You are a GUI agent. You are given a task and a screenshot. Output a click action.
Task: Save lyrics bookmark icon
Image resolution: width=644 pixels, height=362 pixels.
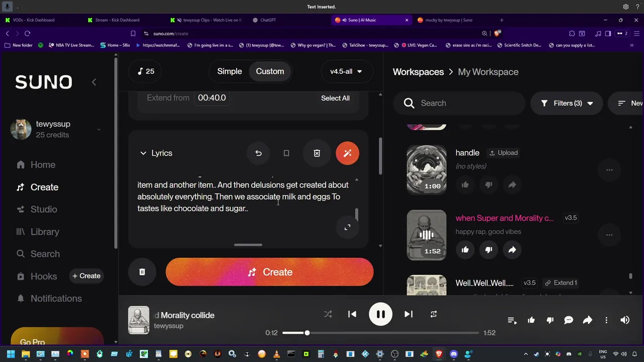point(286,153)
